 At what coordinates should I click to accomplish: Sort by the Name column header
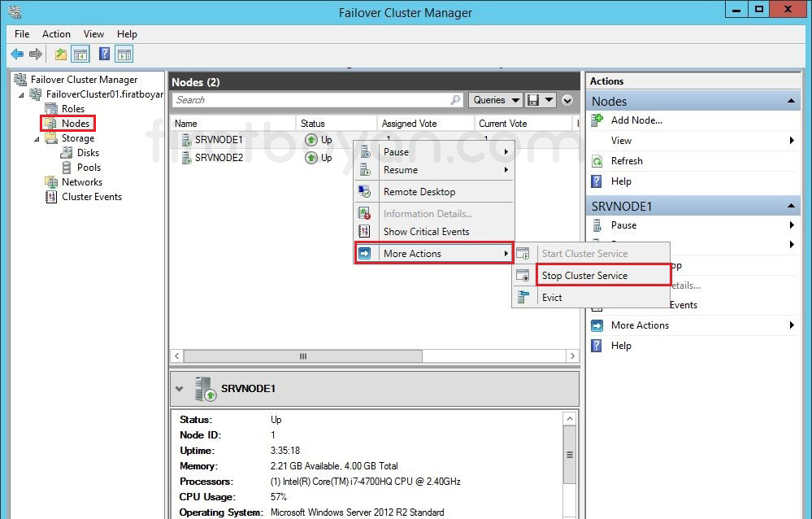[233, 124]
